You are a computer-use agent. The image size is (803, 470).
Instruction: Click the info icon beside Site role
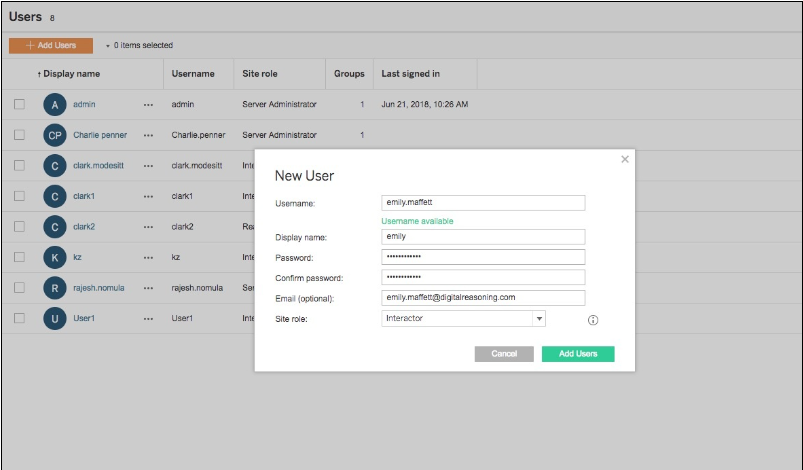(x=592, y=320)
